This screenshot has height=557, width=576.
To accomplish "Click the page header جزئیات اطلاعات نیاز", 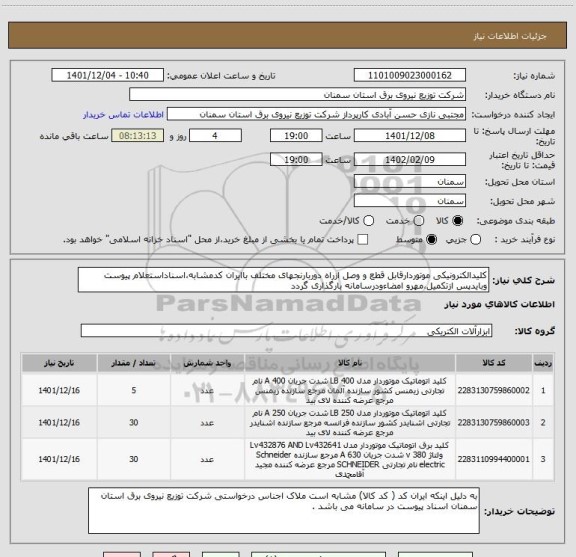I will [510, 36].
